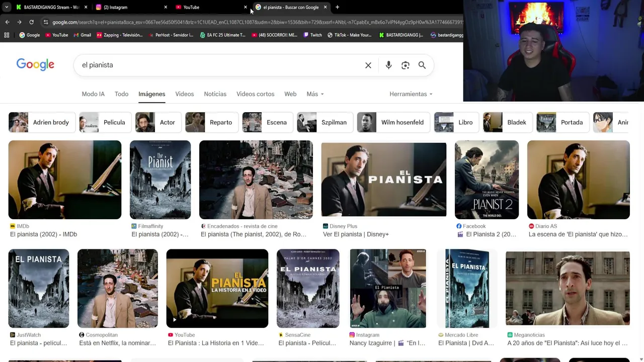Image resolution: width=644 pixels, height=362 pixels.
Task: Open a new browser tab with plus
Action: (x=337, y=7)
